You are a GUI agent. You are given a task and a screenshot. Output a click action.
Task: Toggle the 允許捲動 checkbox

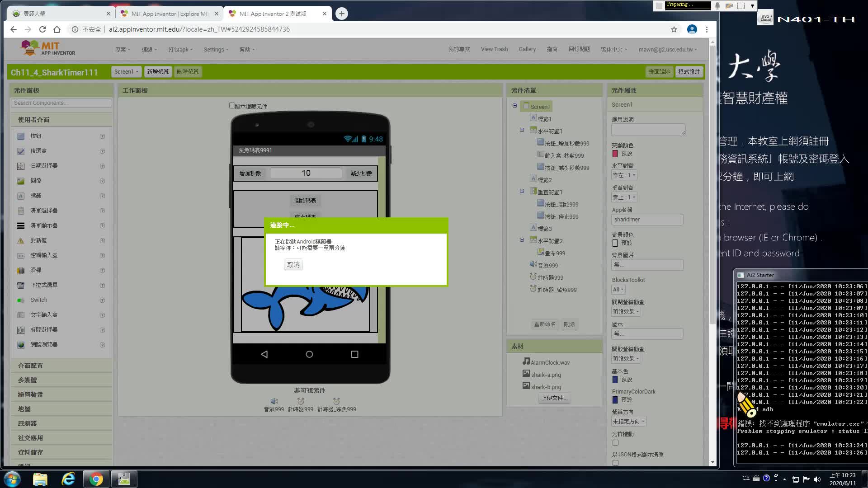tap(615, 442)
